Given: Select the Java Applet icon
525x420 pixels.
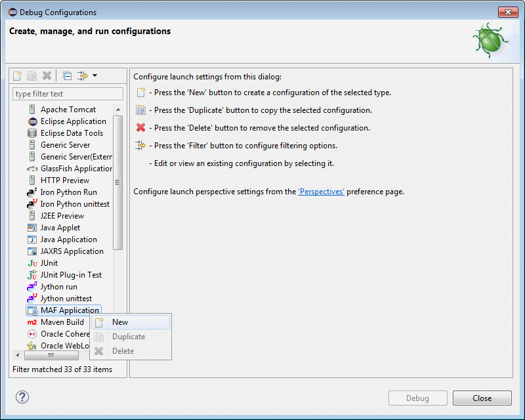Looking at the screenshot, I should (32, 228).
